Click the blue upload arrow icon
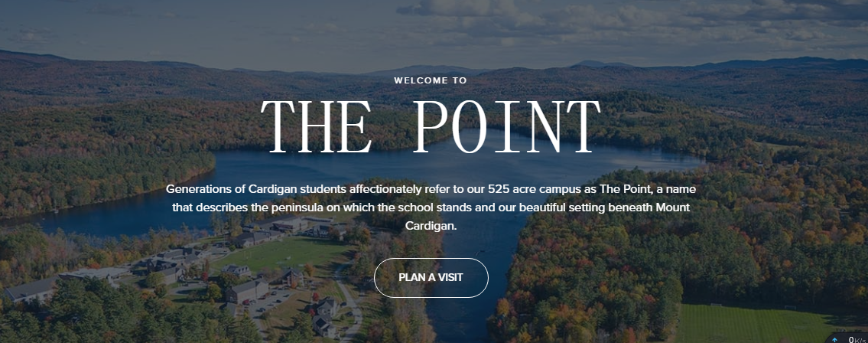868x343 pixels. coord(834,339)
